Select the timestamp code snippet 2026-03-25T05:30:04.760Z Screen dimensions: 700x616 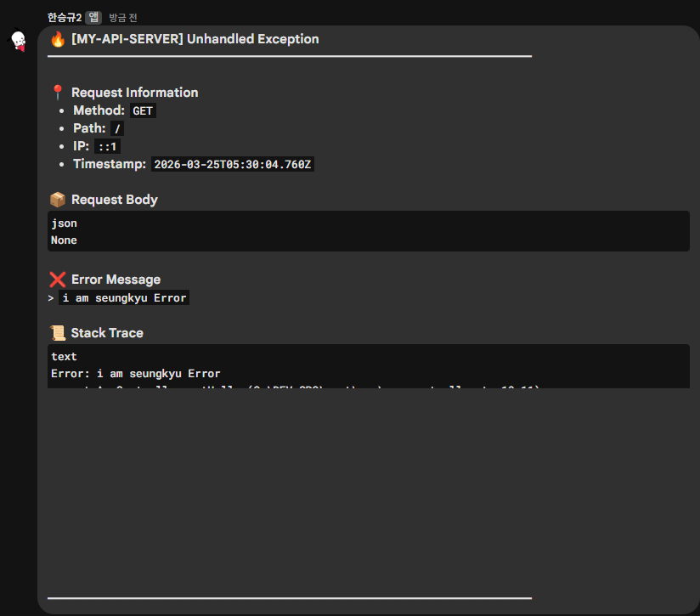pos(232,164)
